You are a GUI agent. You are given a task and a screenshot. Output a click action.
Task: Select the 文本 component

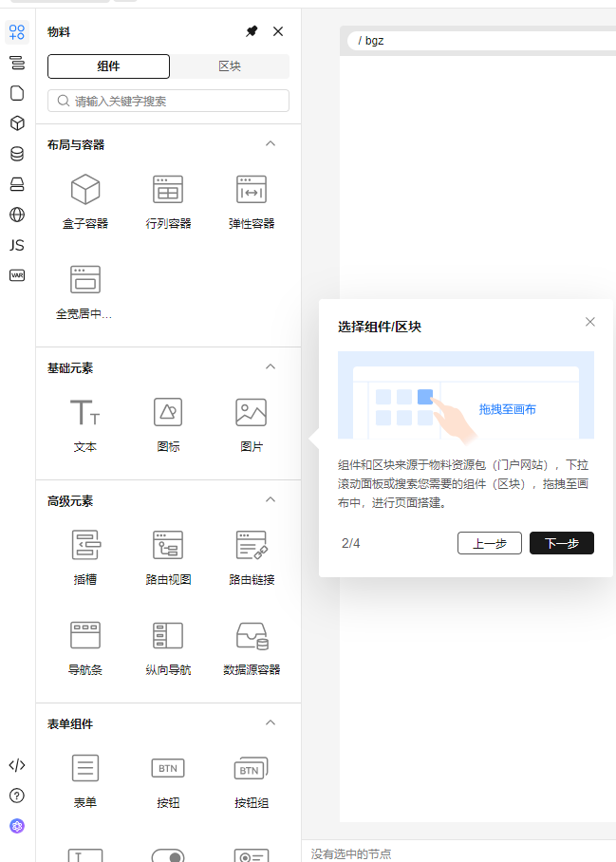(85, 425)
